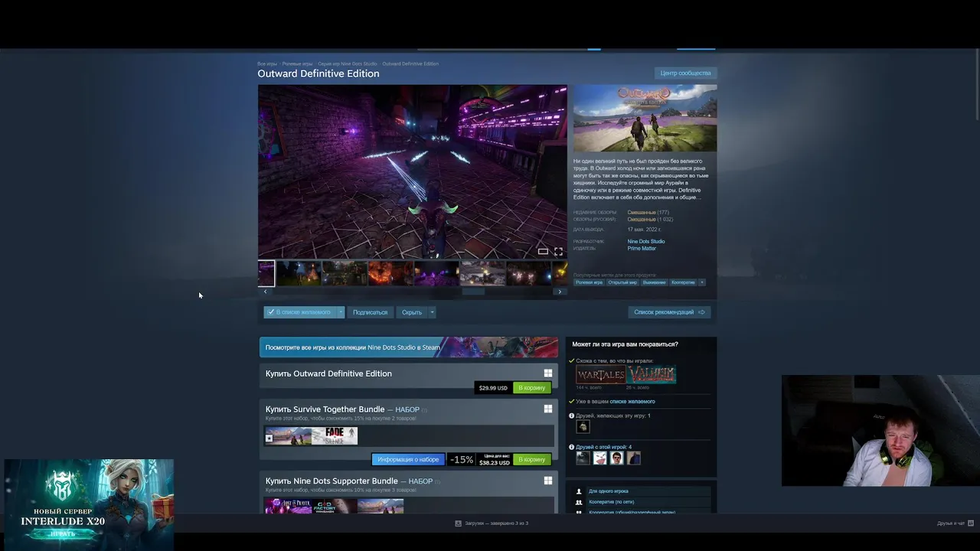Click Друзей с этой игрой: 4 label
The width and height of the screenshot is (980, 551).
tap(604, 447)
